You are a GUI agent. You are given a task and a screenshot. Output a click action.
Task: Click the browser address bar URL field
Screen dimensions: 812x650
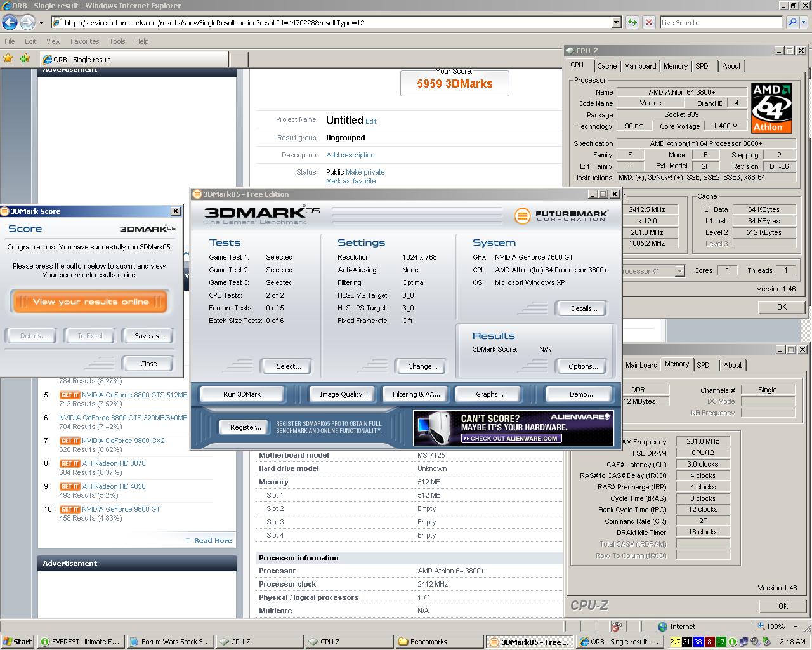click(336, 22)
